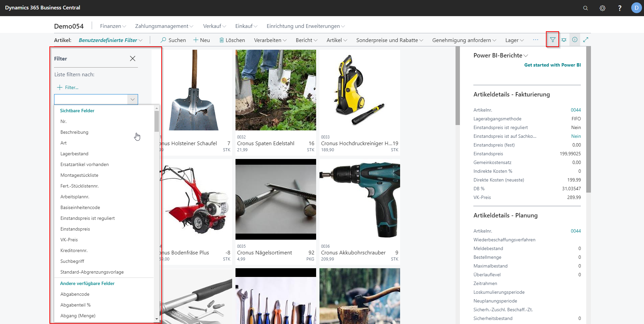Click the field dropdown list scrollbar
644x324 pixels.
(157, 121)
